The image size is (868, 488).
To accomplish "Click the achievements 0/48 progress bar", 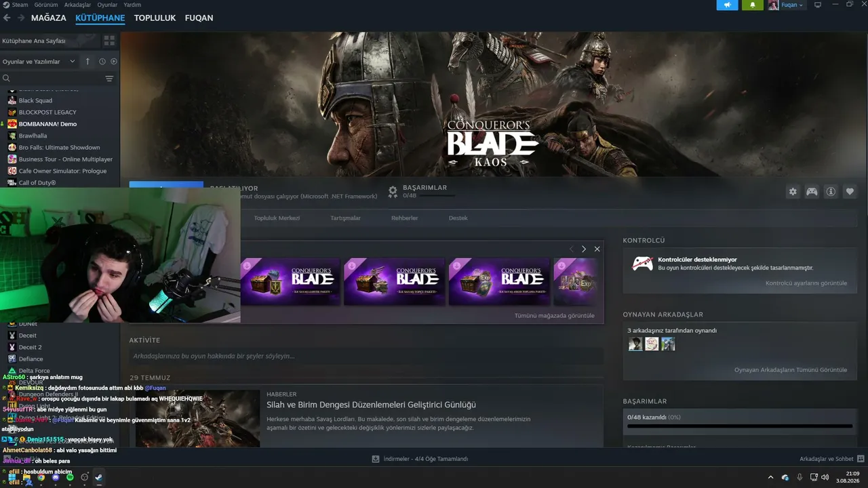I will pyautogui.click(x=740, y=426).
